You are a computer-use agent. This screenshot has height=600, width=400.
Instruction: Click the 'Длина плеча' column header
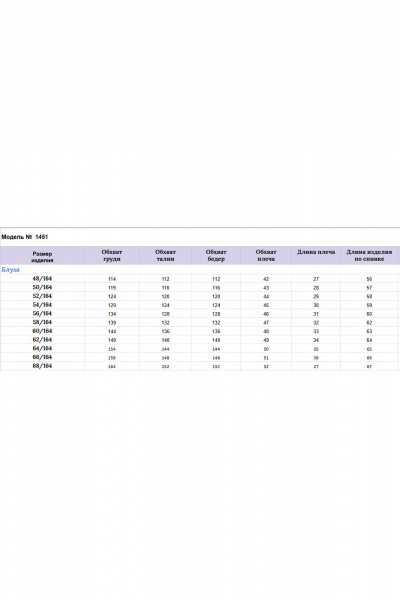point(316,252)
